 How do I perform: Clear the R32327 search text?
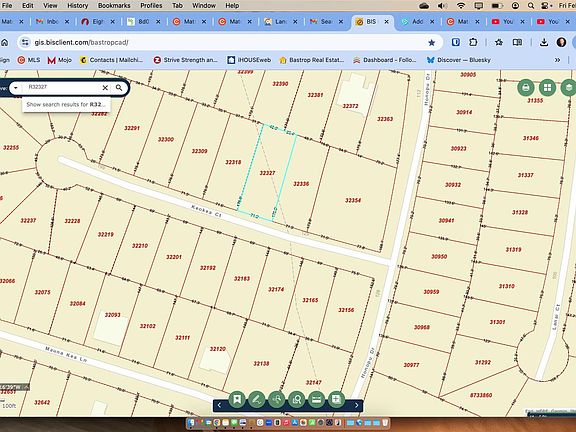click(x=105, y=88)
